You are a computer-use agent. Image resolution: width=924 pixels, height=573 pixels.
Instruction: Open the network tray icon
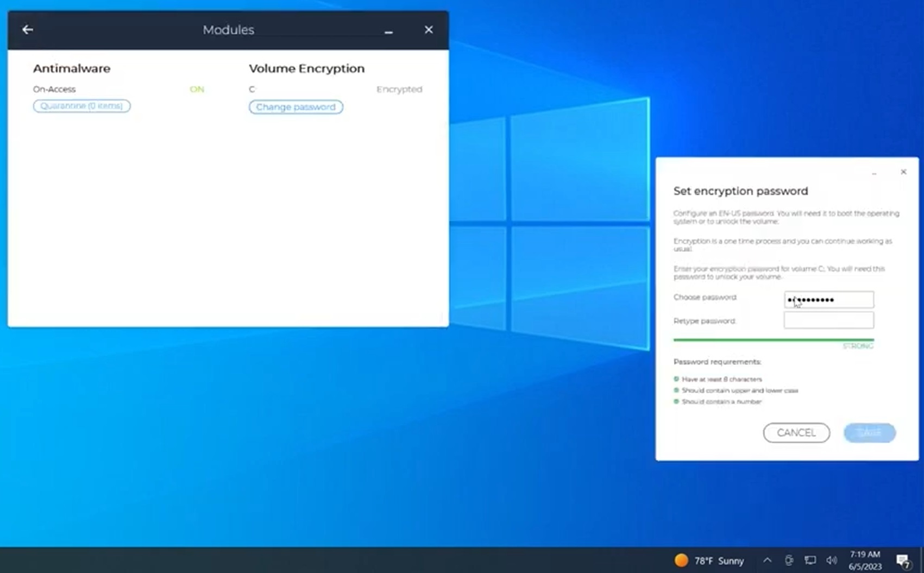[x=810, y=560]
